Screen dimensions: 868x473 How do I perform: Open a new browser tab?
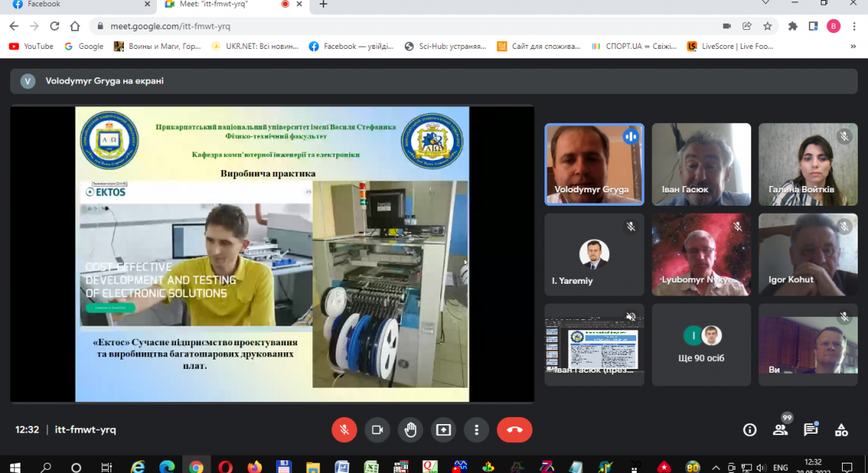pyautogui.click(x=324, y=5)
